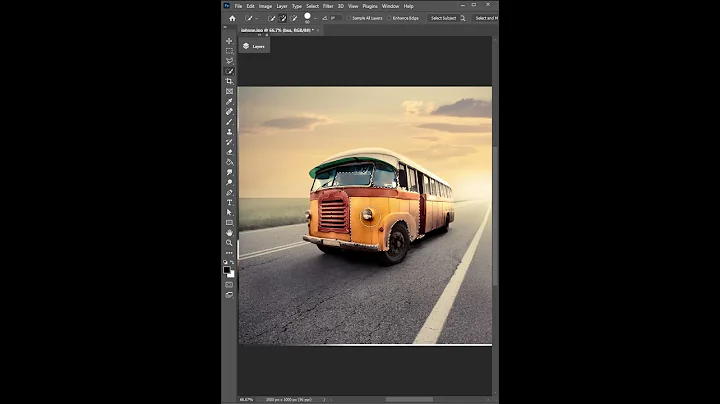Click the search magnifier icon in options bar
The height and width of the screenshot is (404, 720).
(463, 18)
